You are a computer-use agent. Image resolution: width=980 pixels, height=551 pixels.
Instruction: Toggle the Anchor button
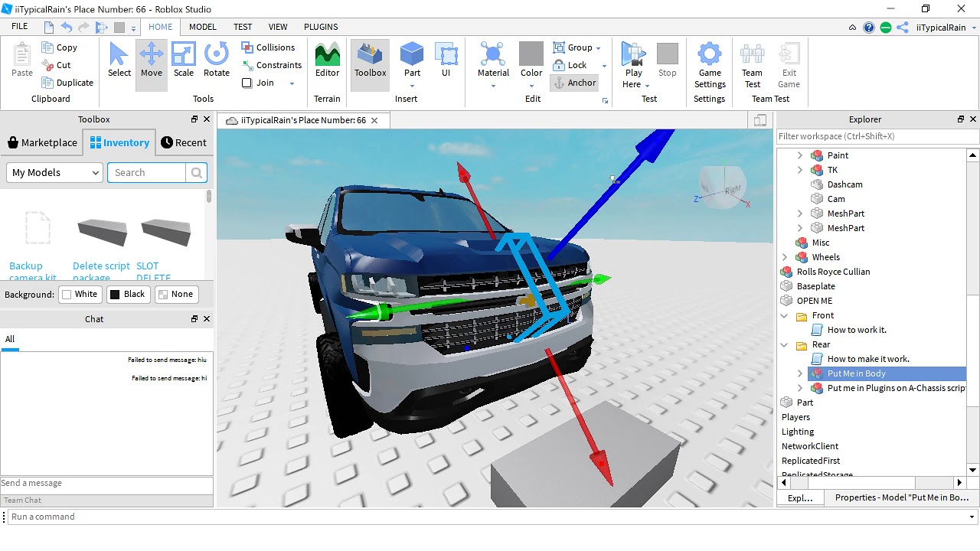574,83
